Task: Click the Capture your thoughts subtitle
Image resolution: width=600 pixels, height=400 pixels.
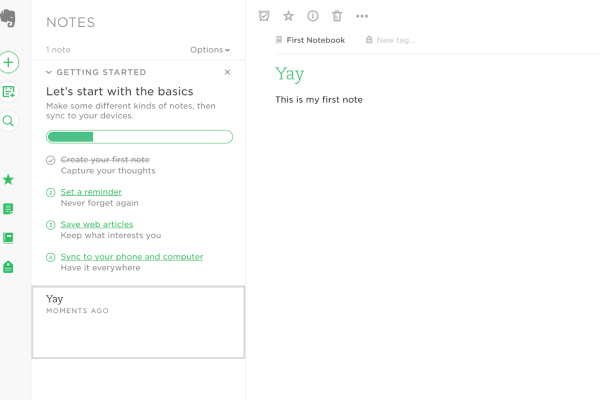Action: [x=108, y=171]
